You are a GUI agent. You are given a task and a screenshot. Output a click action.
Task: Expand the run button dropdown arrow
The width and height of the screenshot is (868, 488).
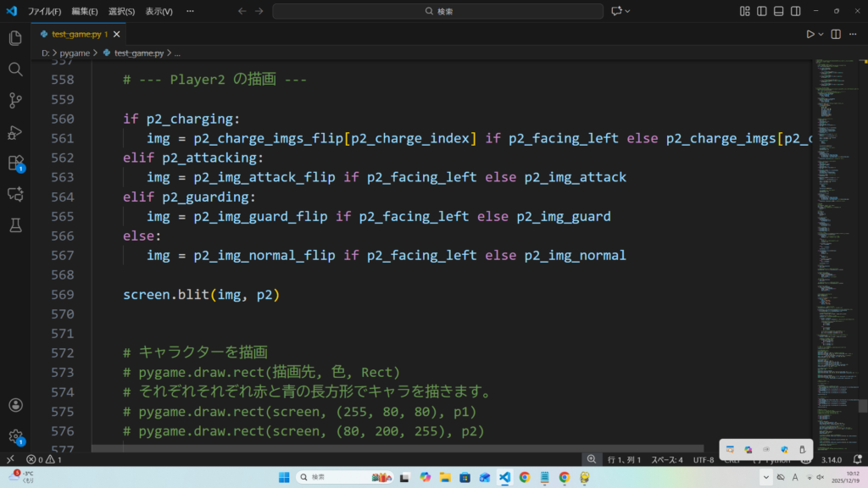[x=821, y=34]
